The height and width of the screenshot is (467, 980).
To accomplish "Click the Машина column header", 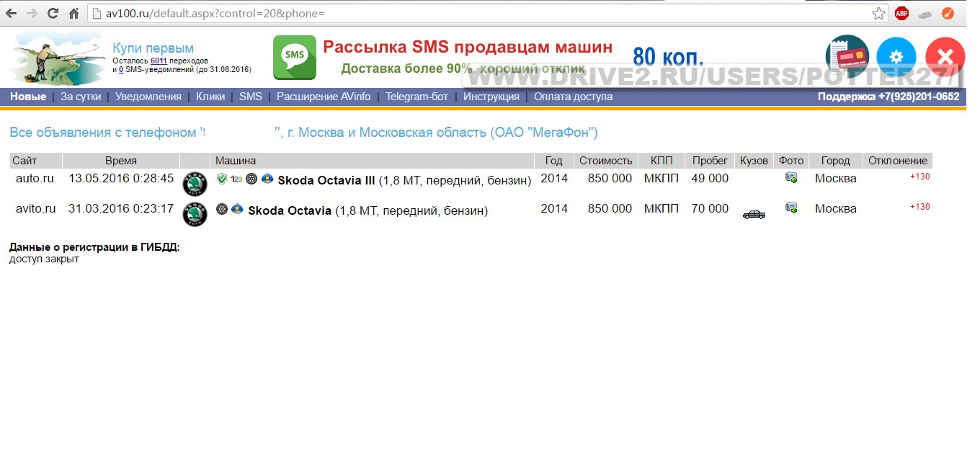I will click(373, 161).
